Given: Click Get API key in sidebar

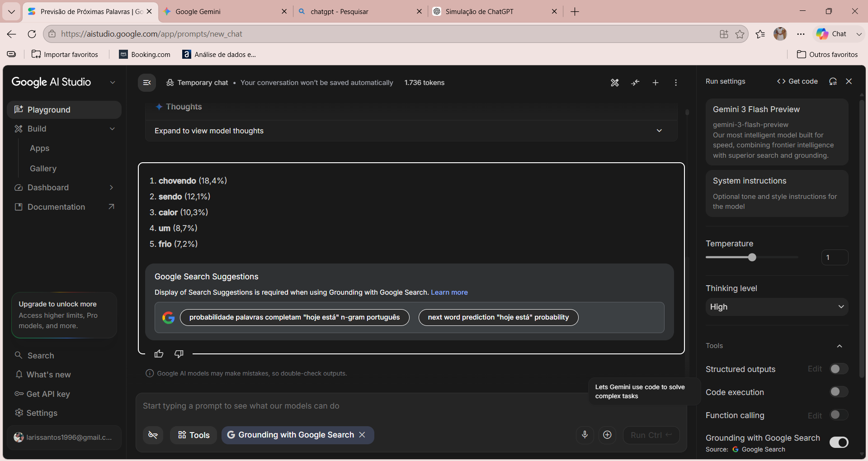Looking at the screenshot, I should click(64, 394).
